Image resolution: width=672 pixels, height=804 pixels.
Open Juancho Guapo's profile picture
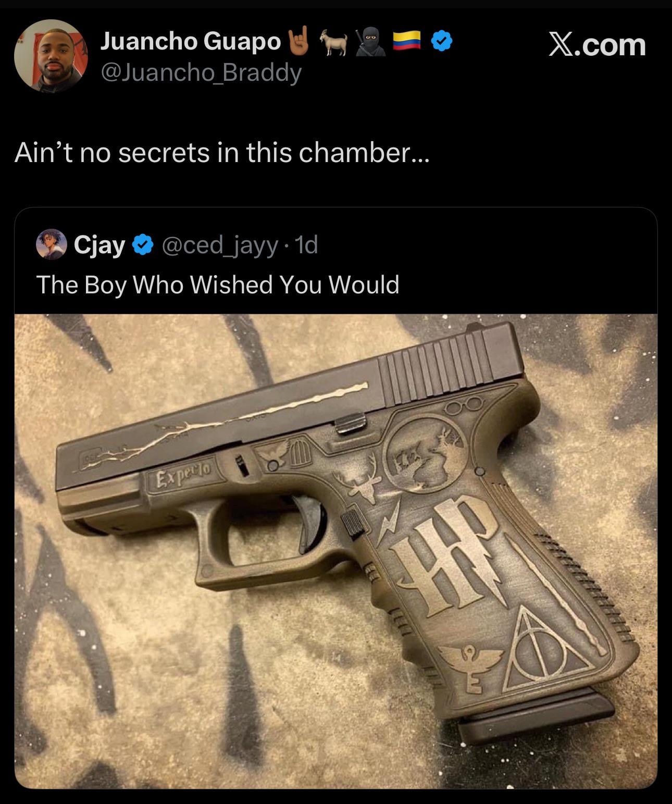(x=51, y=56)
